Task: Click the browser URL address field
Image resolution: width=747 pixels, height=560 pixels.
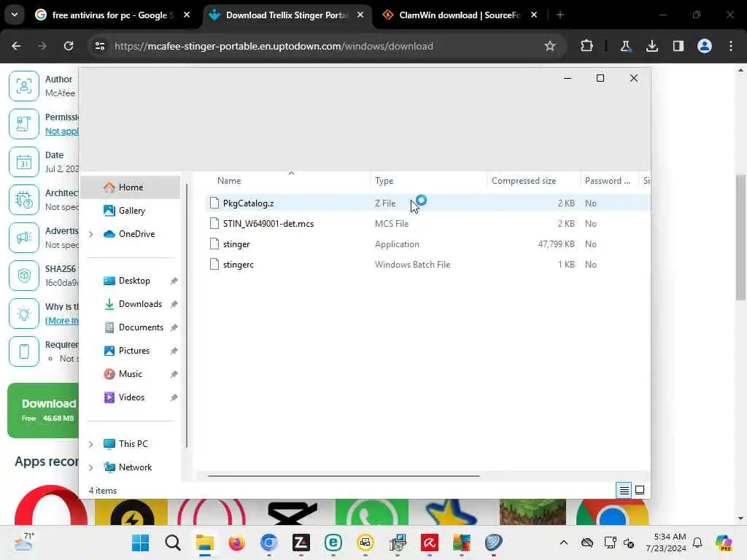Action: 324,46
